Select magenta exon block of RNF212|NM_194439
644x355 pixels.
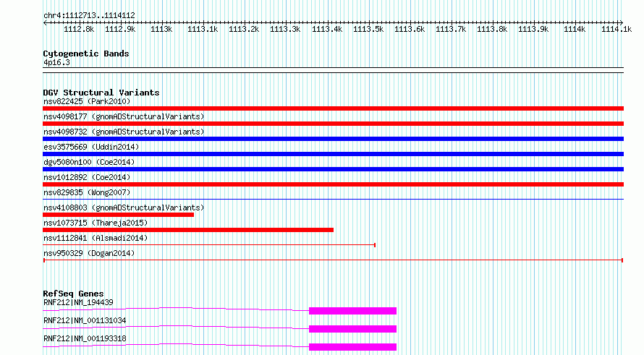[353, 311]
